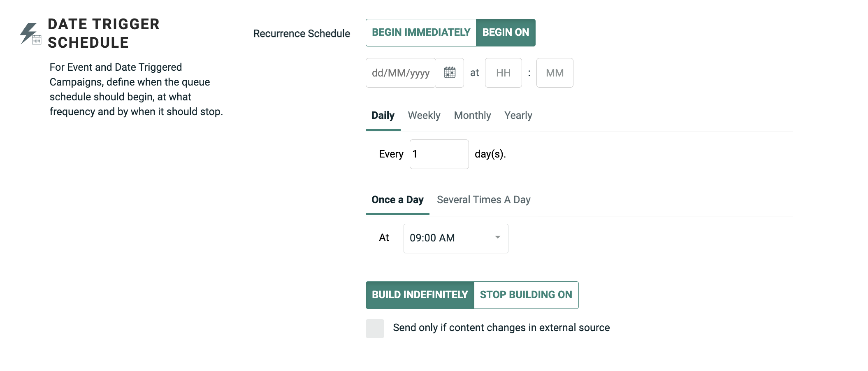
Task: Select Begin Immediately option
Action: coord(421,32)
